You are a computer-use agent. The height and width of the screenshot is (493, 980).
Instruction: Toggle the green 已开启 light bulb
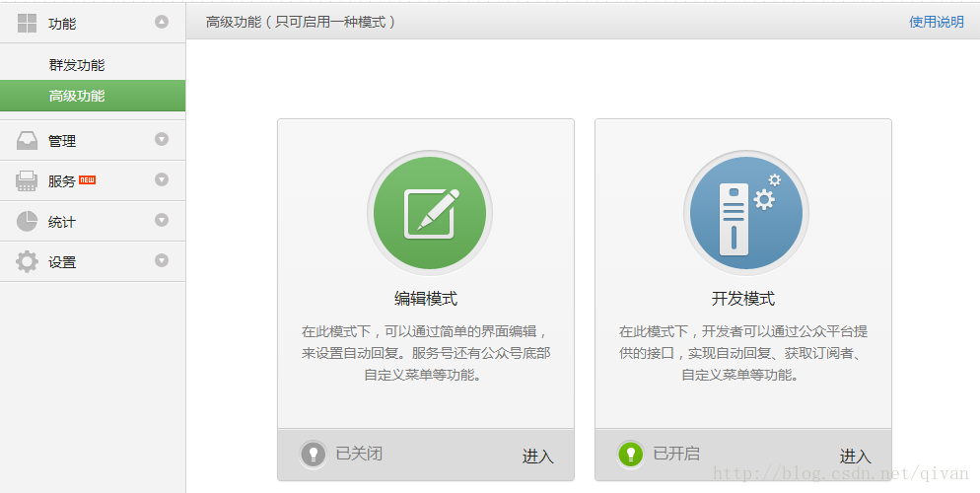[x=631, y=455]
